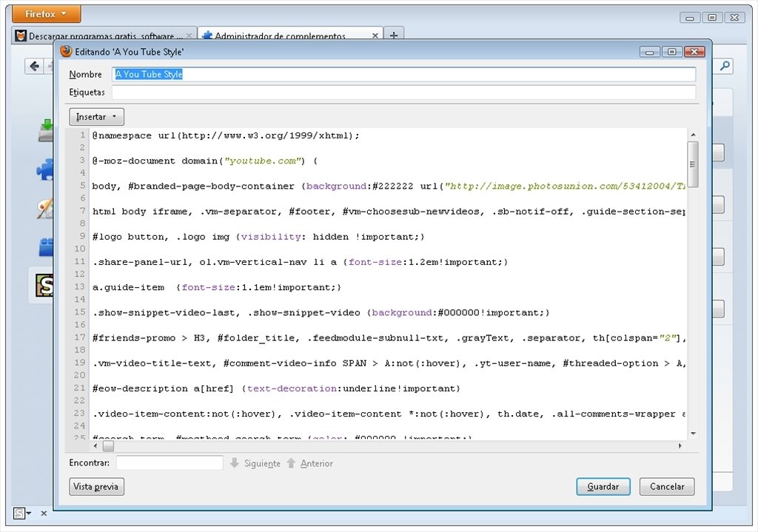This screenshot has width=758, height=532.
Task: Click the editor scroll-up arrow
Action: [x=693, y=135]
